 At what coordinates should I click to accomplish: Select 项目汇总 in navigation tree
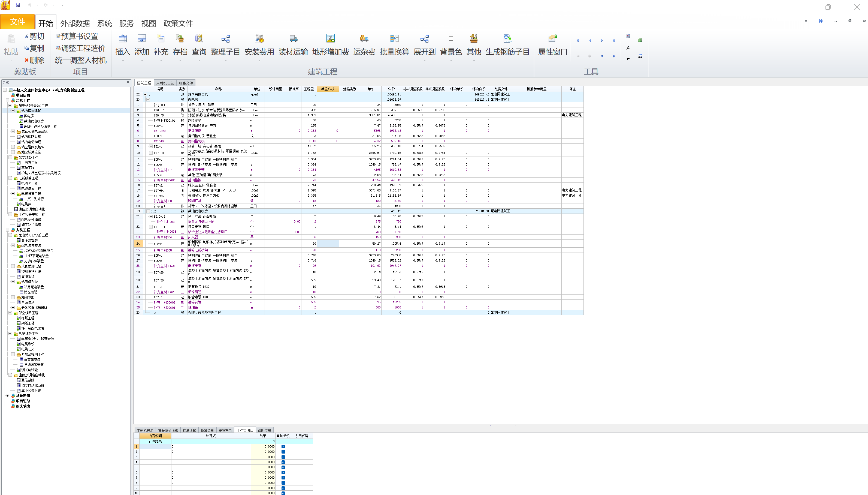[x=23, y=401]
